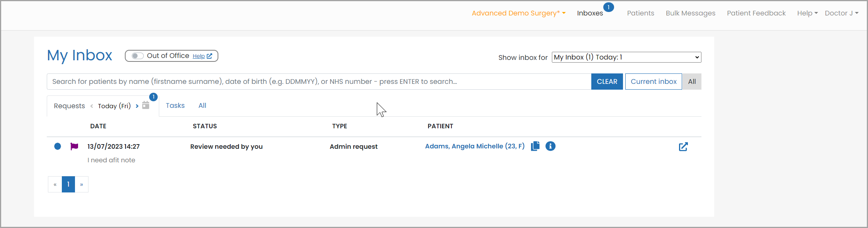Click the blue unread dot indicator
This screenshot has width=868, height=228.
point(58,146)
